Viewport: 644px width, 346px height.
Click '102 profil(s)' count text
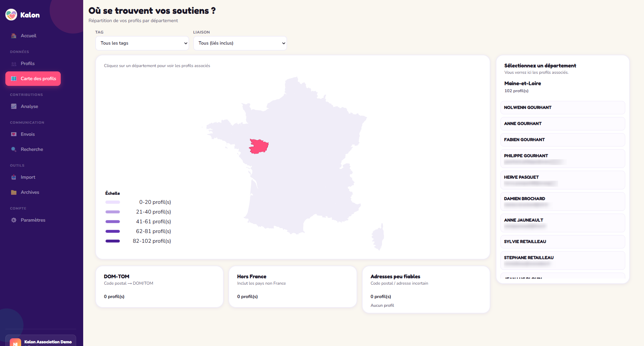516,91
